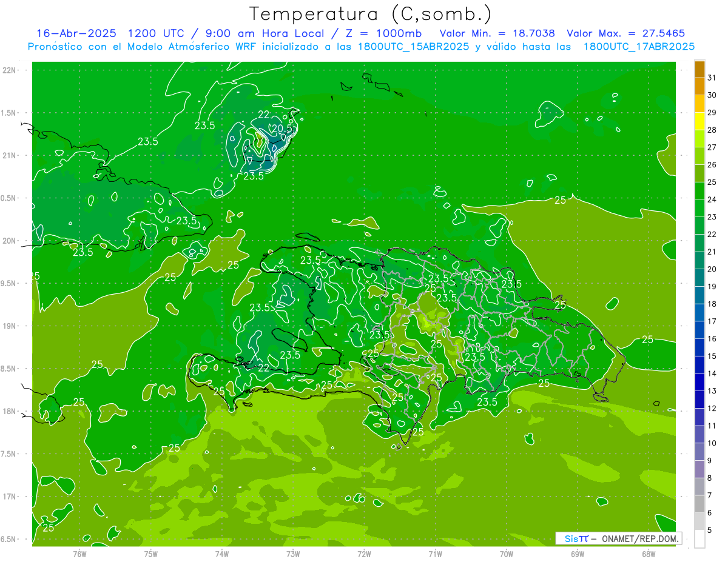Click the '17N' latitude axis label

[x=10, y=497]
